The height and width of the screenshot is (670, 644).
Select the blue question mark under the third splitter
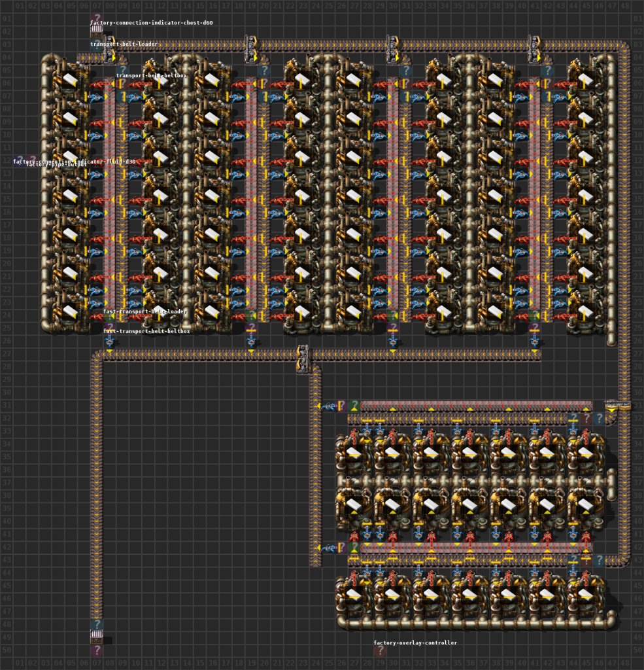[x=406, y=70]
